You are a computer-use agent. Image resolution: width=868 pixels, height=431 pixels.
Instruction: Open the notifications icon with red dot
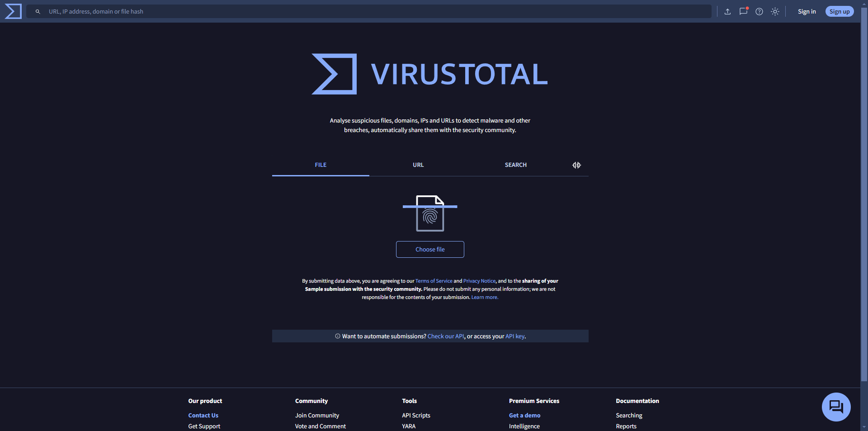coord(743,11)
